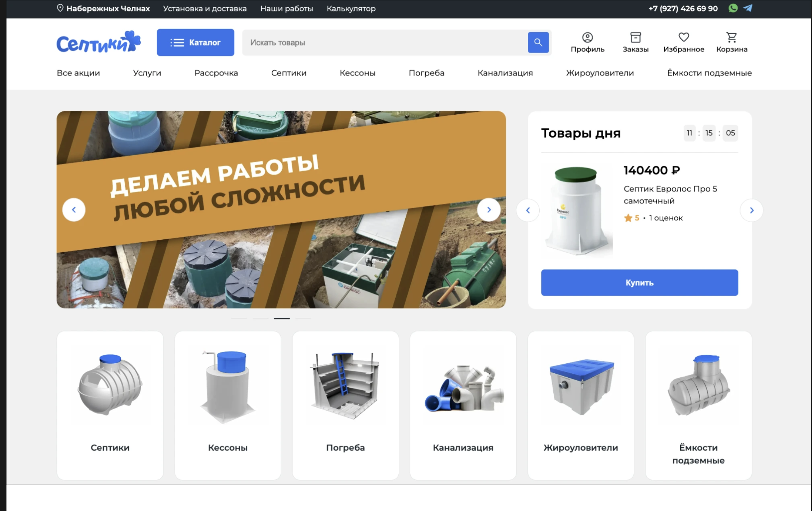Advance the banner with the right arrow
This screenshot has height=511, width=812.
point(488,210)
